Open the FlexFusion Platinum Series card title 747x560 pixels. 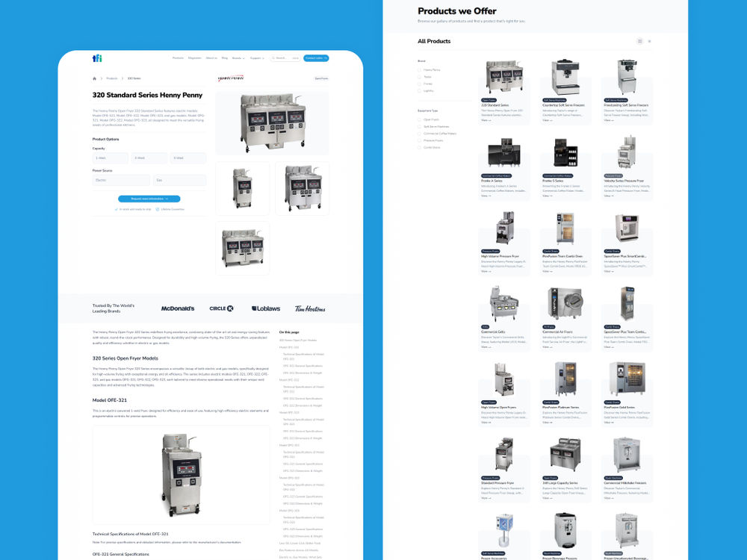point(561,408)
